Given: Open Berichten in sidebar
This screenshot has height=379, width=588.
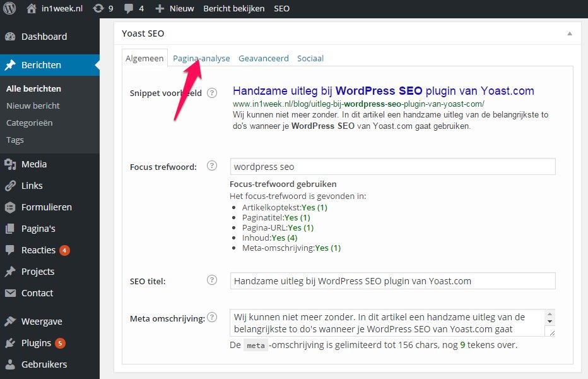Looking at the screenshot, I should click(41, 65).
